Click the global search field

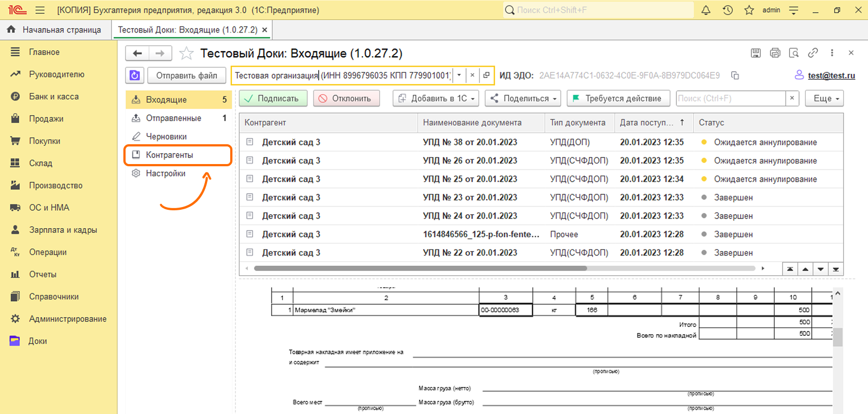point(598,10)
